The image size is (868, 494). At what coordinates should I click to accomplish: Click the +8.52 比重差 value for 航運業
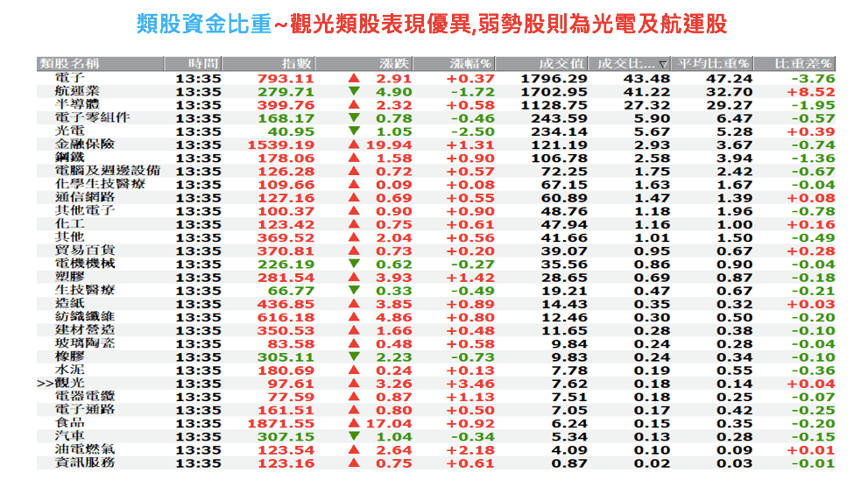pos(810,91)
